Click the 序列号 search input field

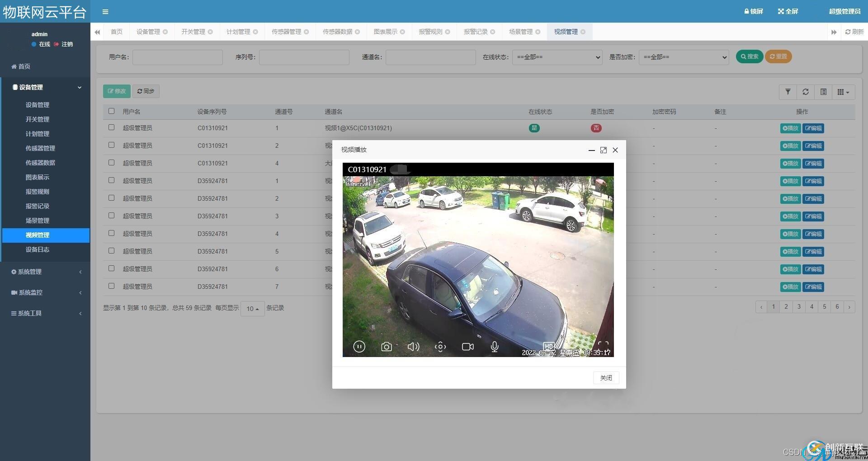click(x=304, y=57)
